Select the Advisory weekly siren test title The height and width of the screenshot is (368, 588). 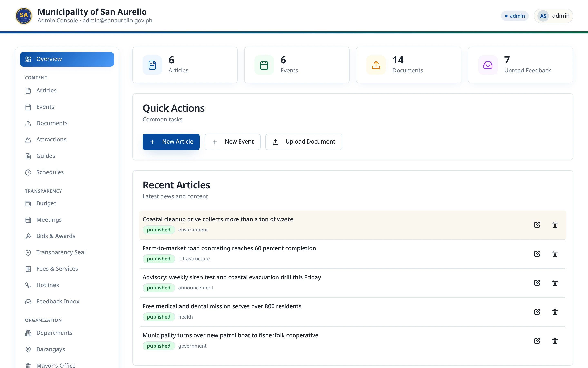[x=232, y=277]
